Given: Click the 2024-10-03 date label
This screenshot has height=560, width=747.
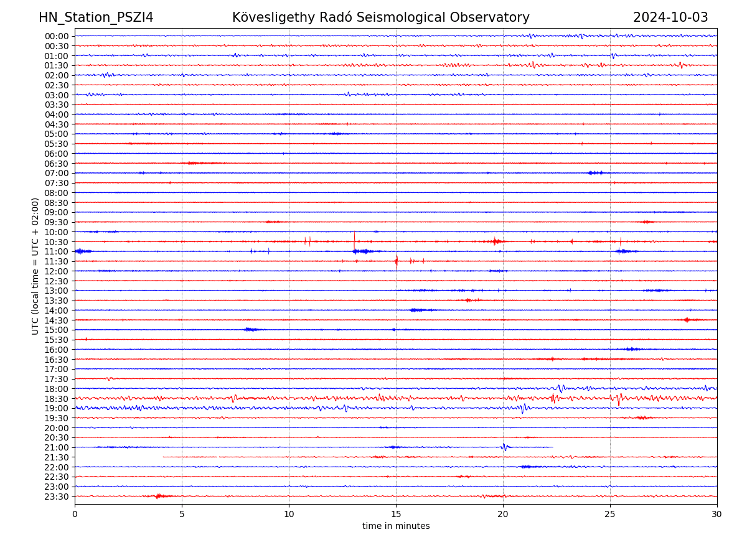Looking at the screenshot, I should pos(670,18).
